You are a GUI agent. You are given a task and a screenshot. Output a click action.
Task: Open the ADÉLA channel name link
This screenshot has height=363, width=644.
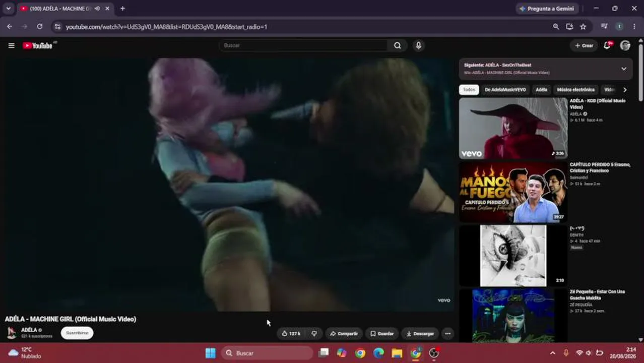29,330
